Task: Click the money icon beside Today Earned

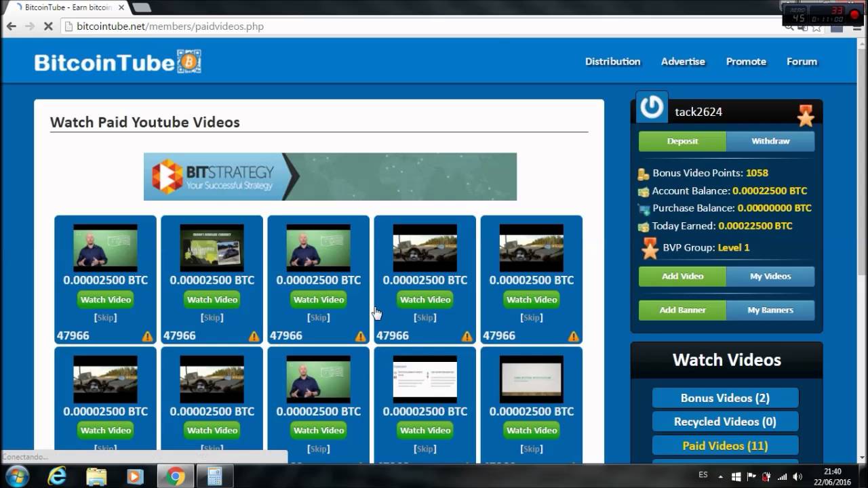Action: [x=644, y=226]
